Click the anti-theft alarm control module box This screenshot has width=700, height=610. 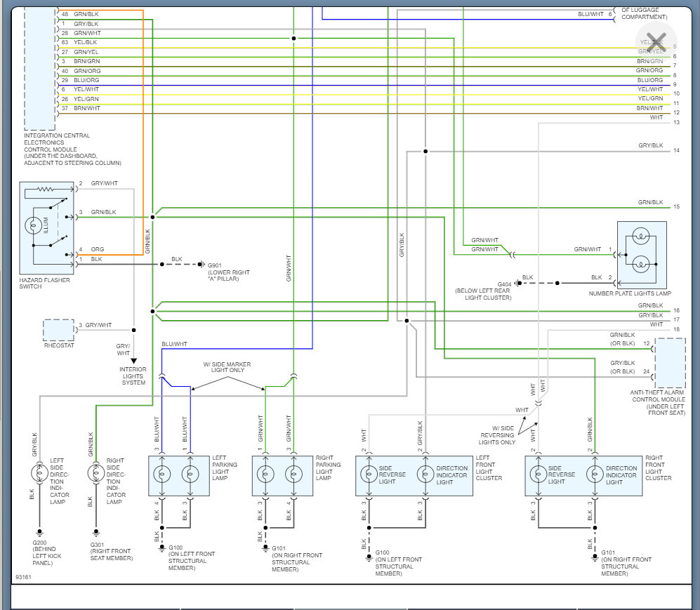point(669,363)
